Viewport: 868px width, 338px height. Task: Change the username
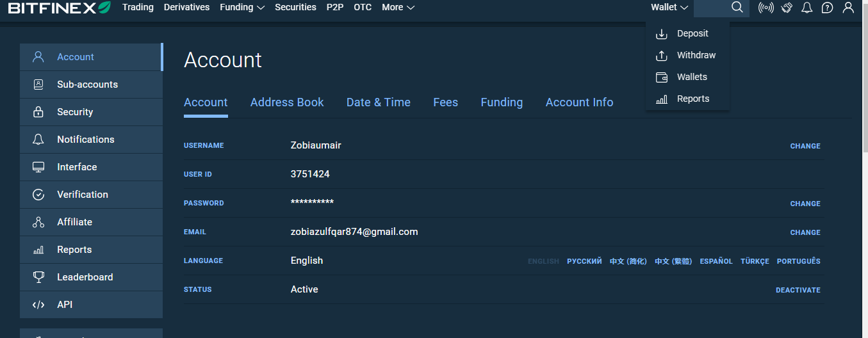click(x=805, y=146)
